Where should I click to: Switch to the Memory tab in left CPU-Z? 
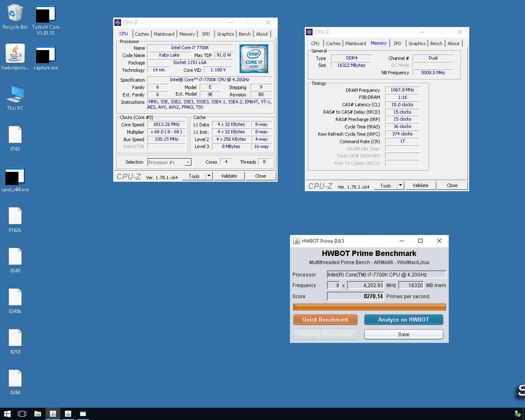187,34
